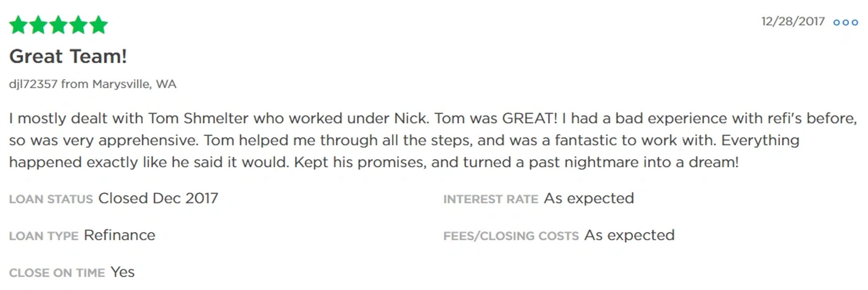The height and width of the screenshot is (290, 868).
Task: Click the FEES/CLOSING COSTS label
Action: (511, 236)
